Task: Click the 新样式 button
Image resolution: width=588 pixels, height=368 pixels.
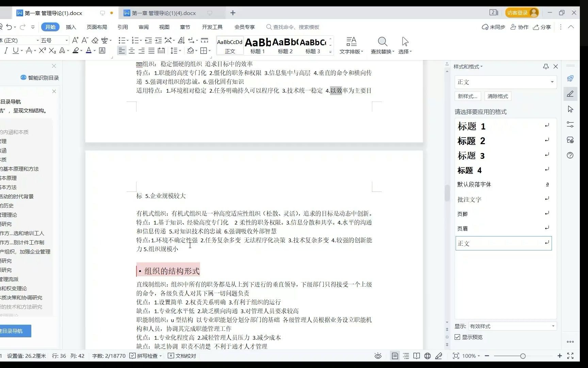Action: coord(468,96)
